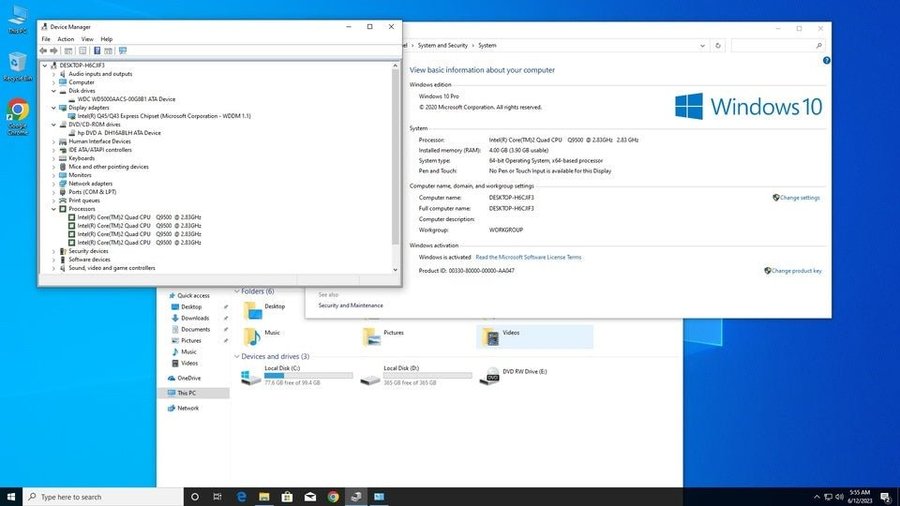The width and height of the screenshot is (900, 506).
Task: Launch Microsoft Edge from the taskbar
Action: click(x=241, y=496)
